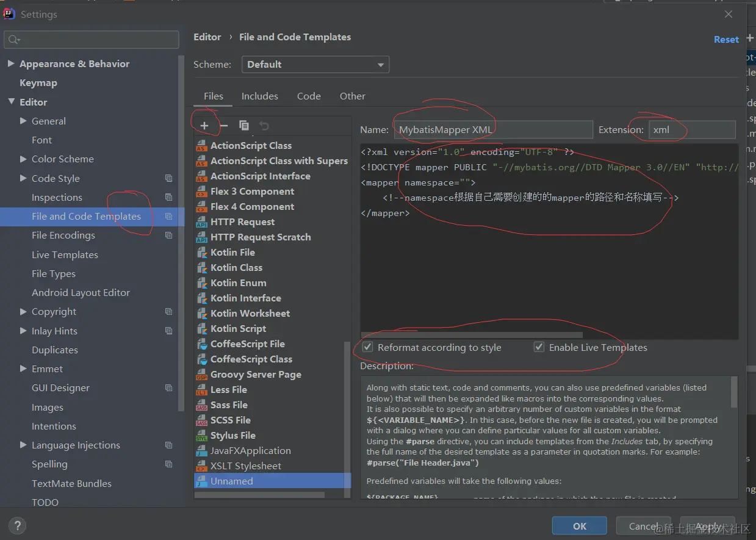Click the HTTP Request file icon
The image size is (756, 540).
click(x=201, y=222)
